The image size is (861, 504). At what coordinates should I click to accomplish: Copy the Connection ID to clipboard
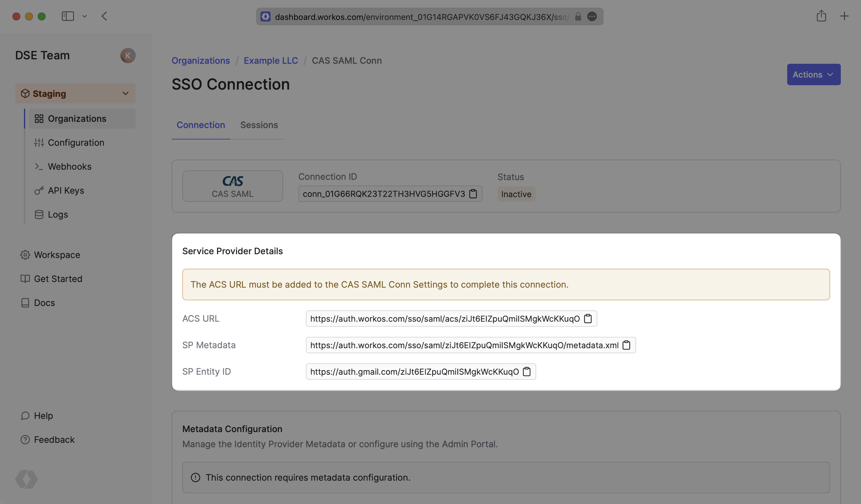point(473,194)
